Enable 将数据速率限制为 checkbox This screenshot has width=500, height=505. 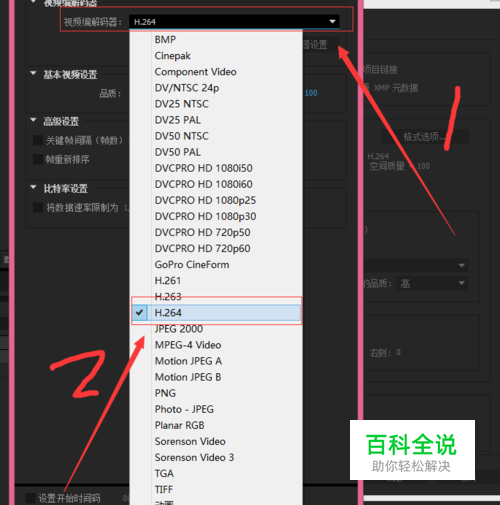(x=38, y=208)
